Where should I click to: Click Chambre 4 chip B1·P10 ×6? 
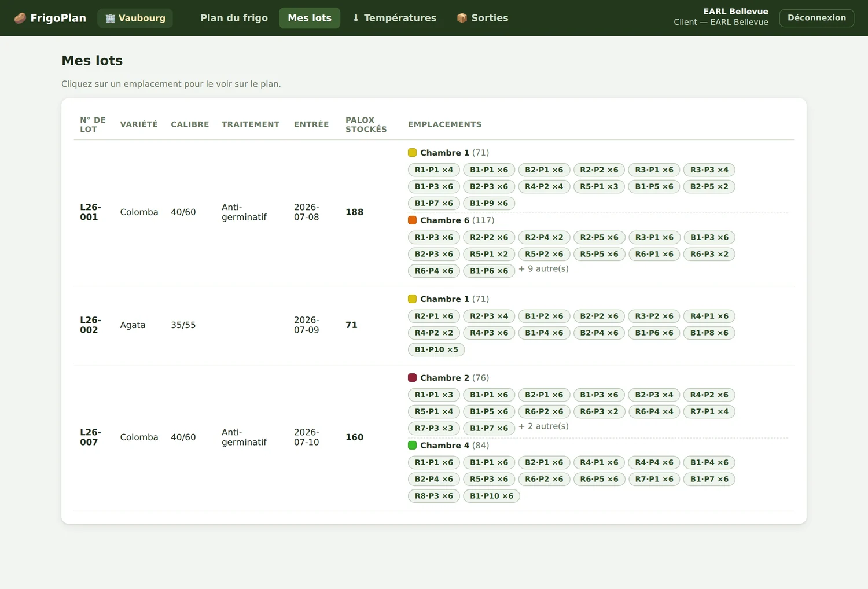491,496
